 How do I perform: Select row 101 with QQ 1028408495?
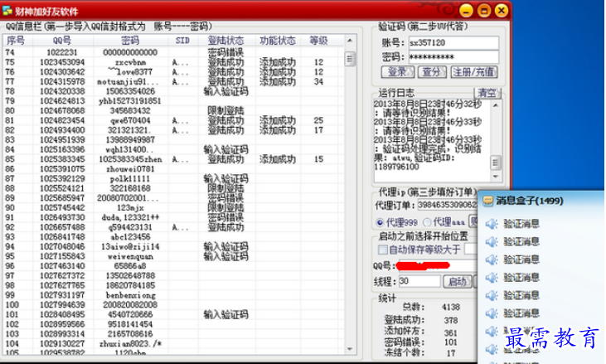tap(173, 314)
